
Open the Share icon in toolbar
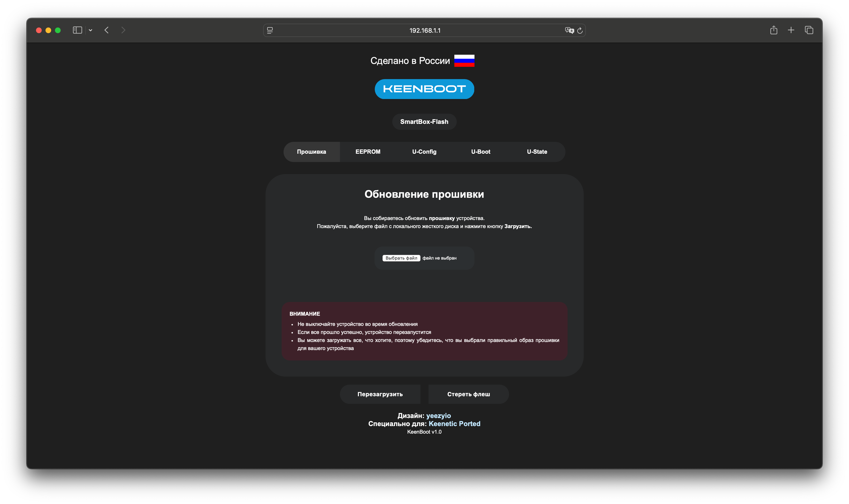(x=774, y=30)
